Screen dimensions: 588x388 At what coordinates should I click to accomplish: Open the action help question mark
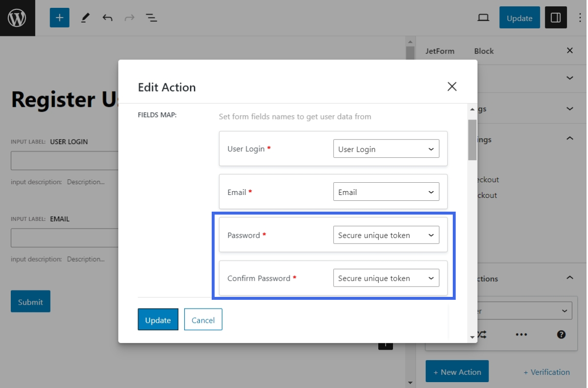tap(562, 334)
